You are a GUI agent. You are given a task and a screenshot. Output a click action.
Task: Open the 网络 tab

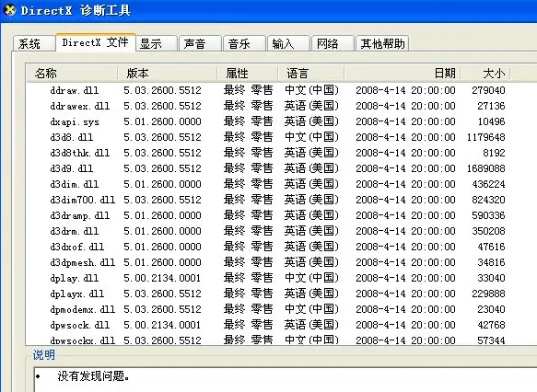tap(333, 44)
